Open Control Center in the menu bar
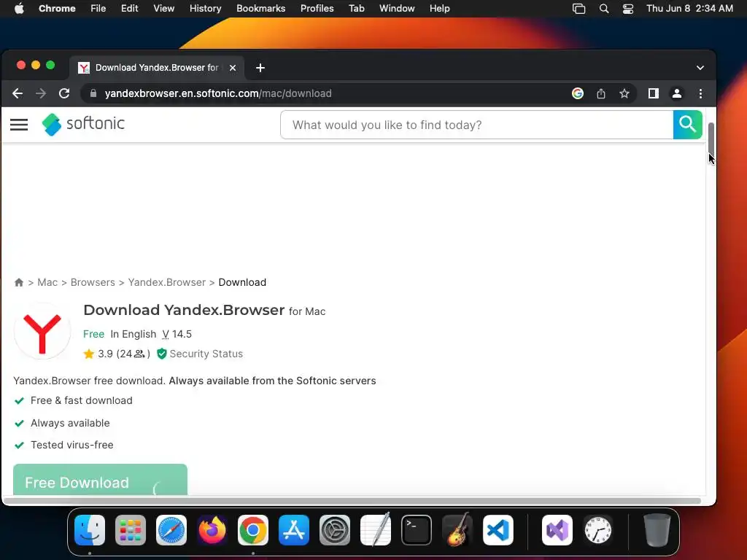 coord(628,9)
